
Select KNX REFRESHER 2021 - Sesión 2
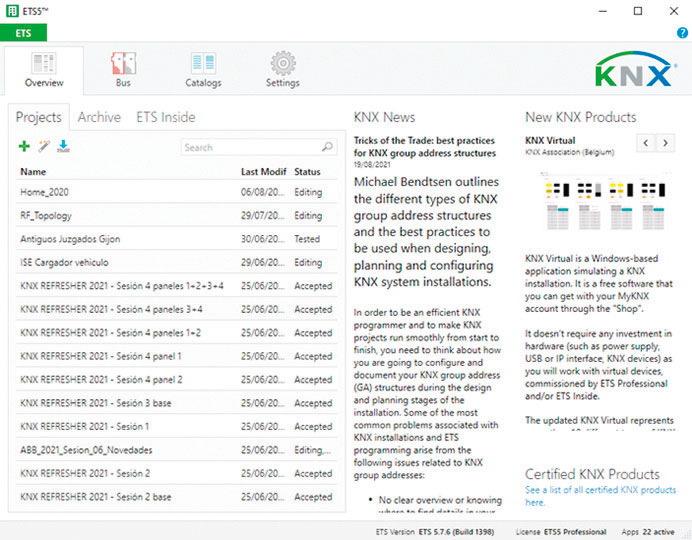pos(177,473)
